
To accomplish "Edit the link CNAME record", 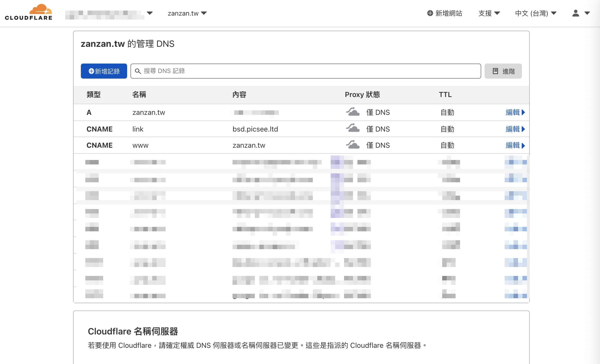I will click(x=515, y=129).
